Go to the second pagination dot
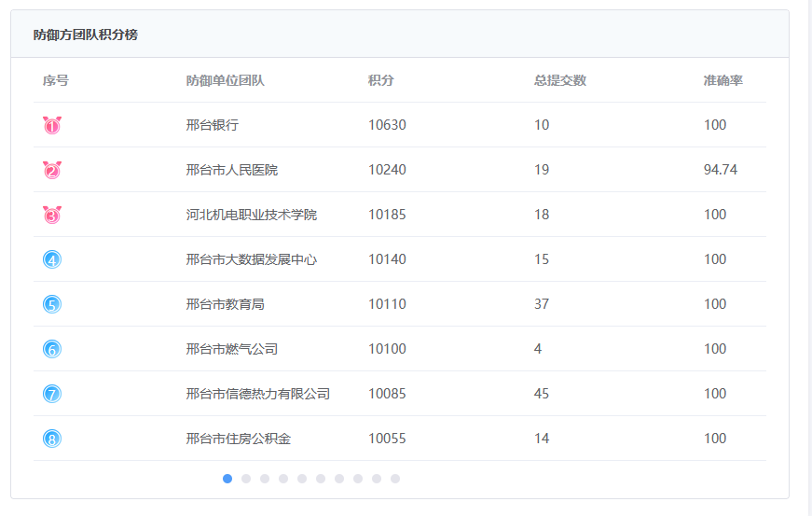 point(246,479)
